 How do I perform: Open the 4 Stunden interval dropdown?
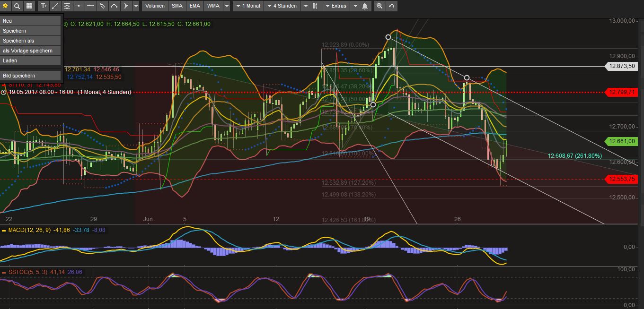point(282,6)
